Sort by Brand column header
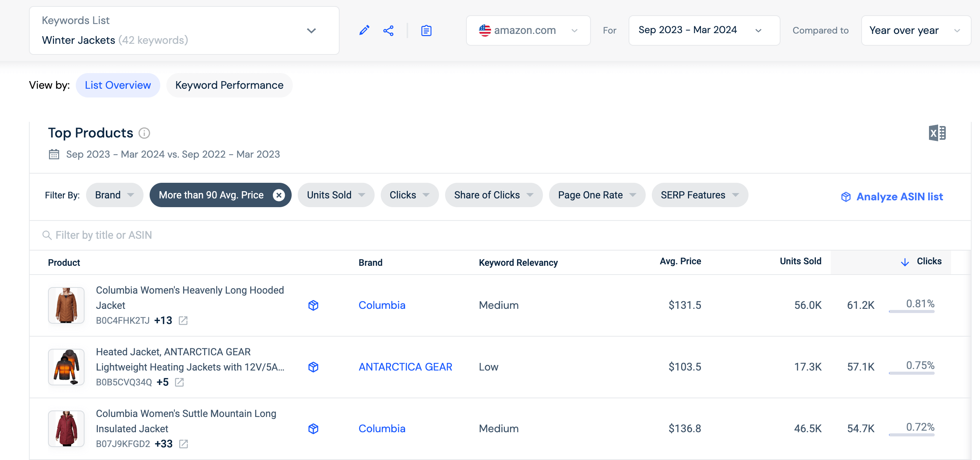The width and height of the screenshot is (980, 460). pyautogui.click(x=370, y=263)
